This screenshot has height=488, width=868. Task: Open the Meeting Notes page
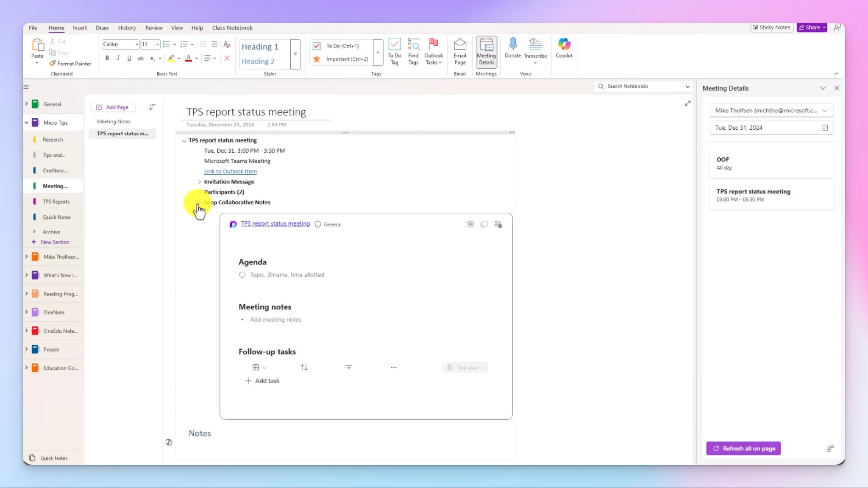(x=114, y=122)
